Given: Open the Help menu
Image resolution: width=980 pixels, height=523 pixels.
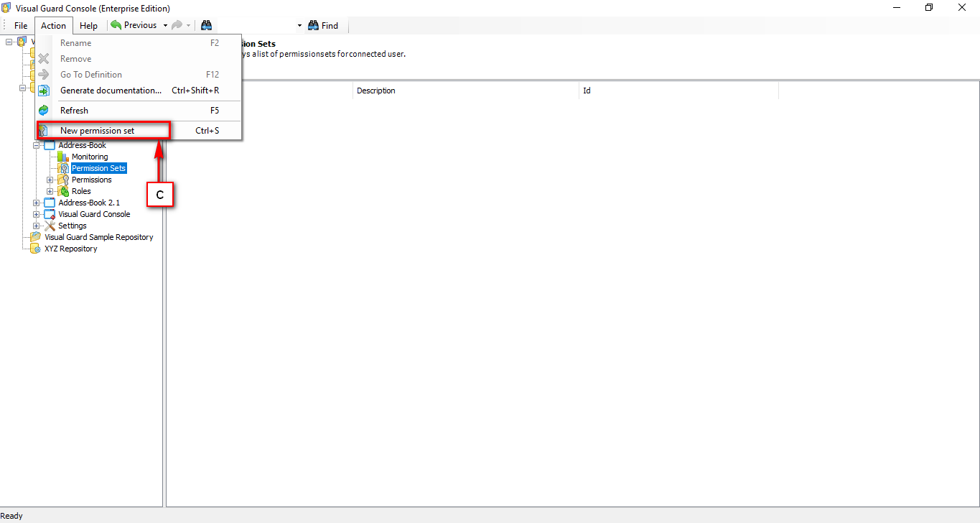Looking at the screenshot, I should coord(88,25).
